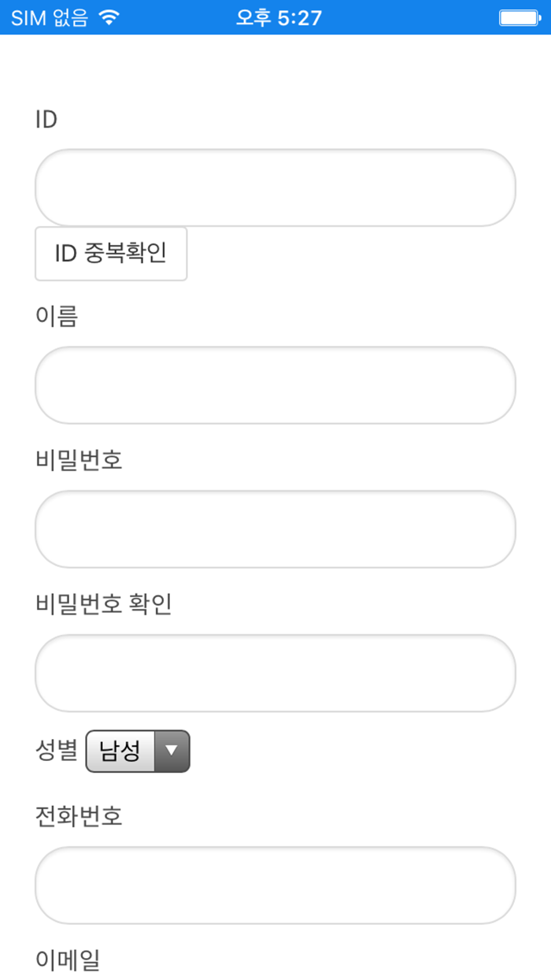
Task: Tap the Wi-Fi signal icon in status bar
Action: (109, 17)
